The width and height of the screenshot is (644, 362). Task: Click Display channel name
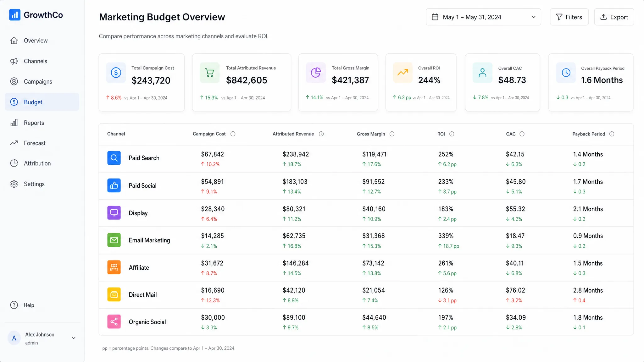138,213
